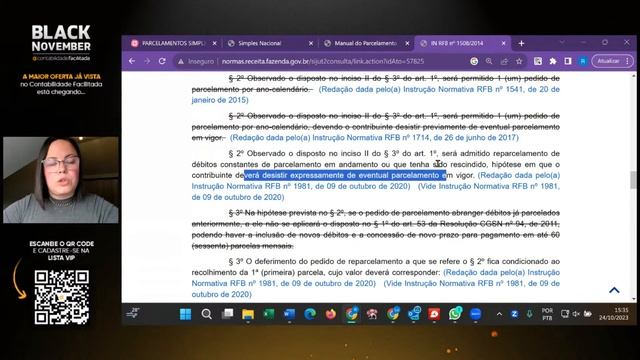Switch to Simples Nacional tab
Viewport: 640px width, 360px height.
(260, 43)
